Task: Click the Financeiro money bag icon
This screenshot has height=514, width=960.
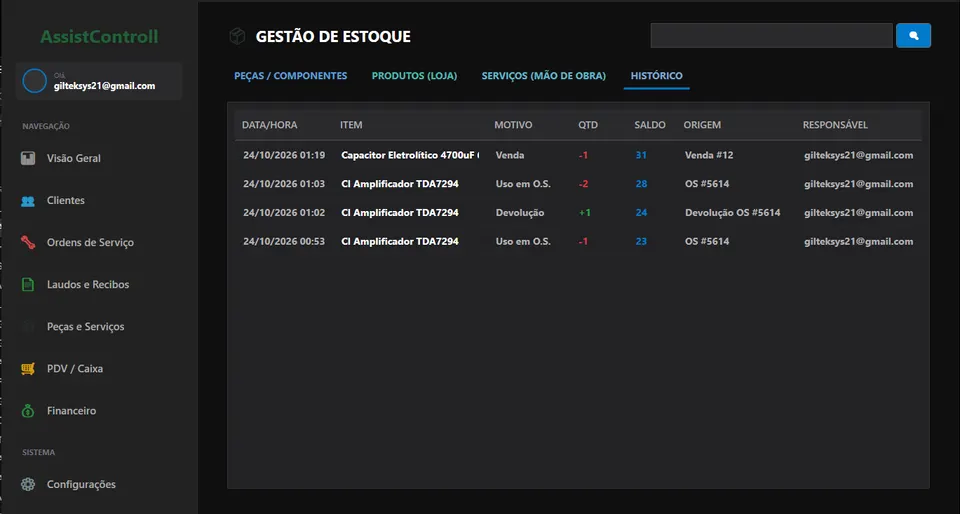Action: [x=28, y=411]
